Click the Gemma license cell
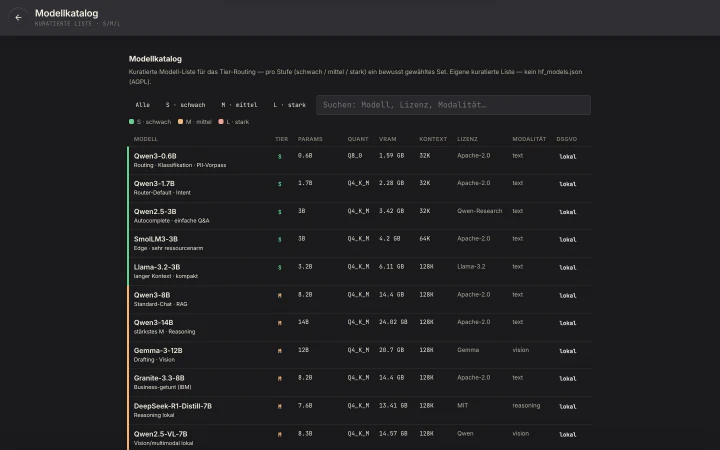This screenshot has height=450, width=720. [x=468, y=350]
